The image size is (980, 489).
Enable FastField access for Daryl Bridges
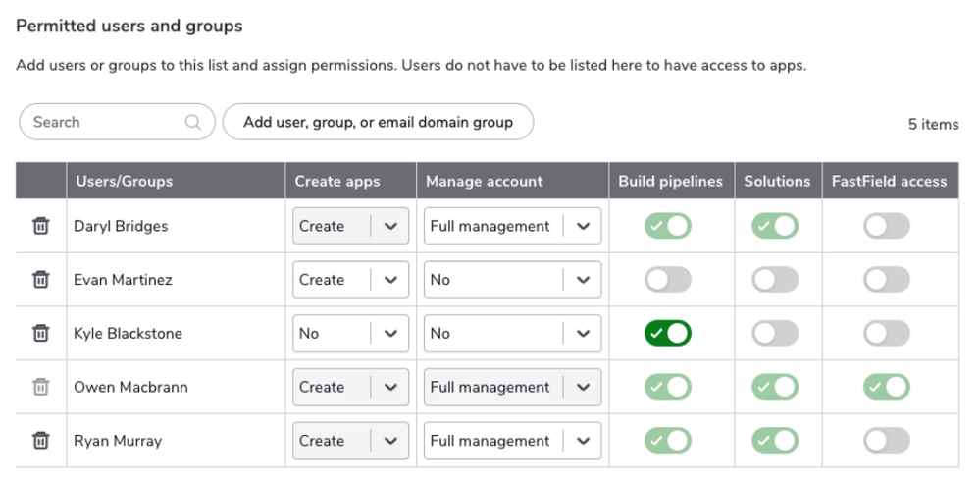(887, 226)
